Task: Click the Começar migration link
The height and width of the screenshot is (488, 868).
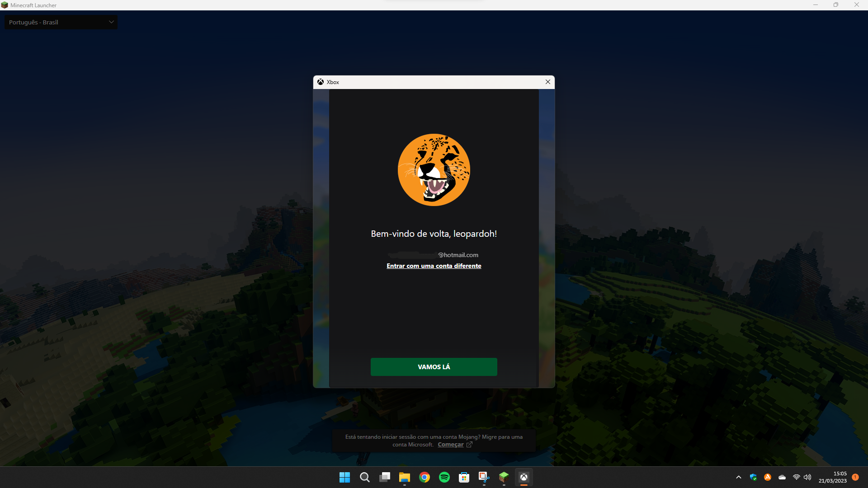Action: [x=451, y=445]
